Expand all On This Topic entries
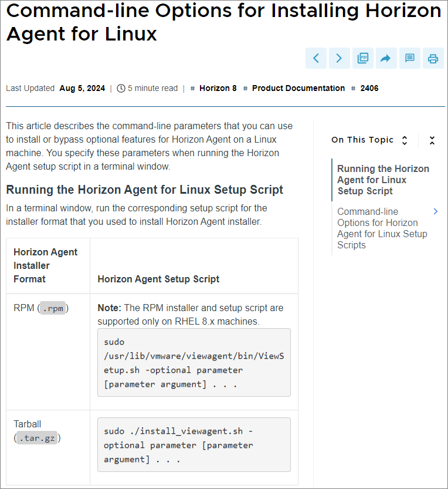 click(405, 140)
